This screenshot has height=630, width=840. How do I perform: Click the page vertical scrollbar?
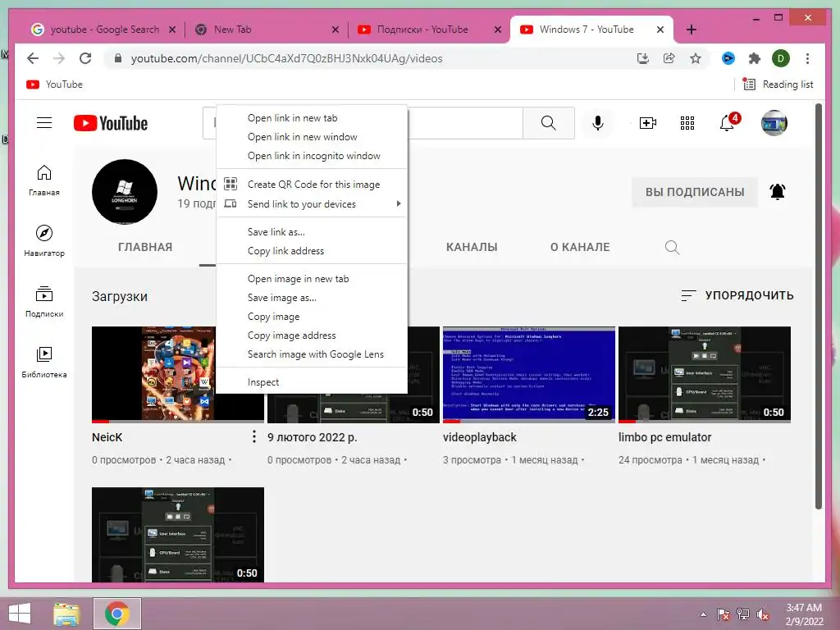click(818, 305)
